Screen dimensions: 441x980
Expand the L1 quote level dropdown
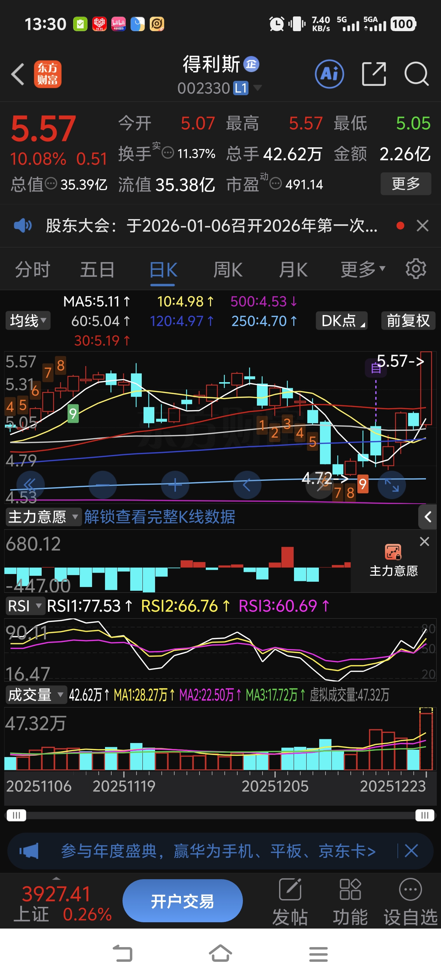pyautogui.click(x=247, y=88)
